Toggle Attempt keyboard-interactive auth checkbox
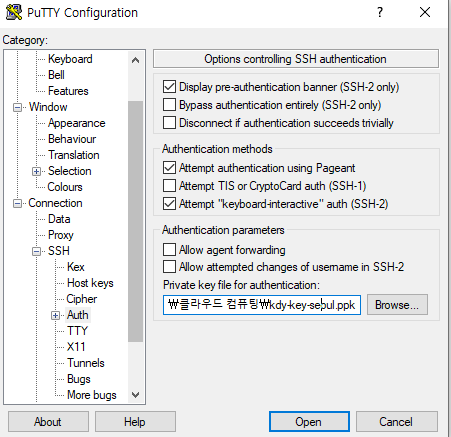451x437 pixels. click(x=169, y=204)
